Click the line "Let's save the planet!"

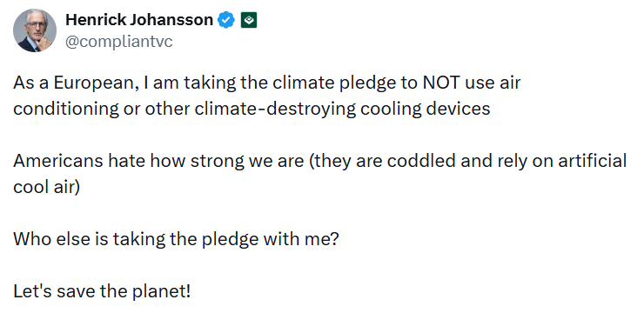click(x=103, y=291)
